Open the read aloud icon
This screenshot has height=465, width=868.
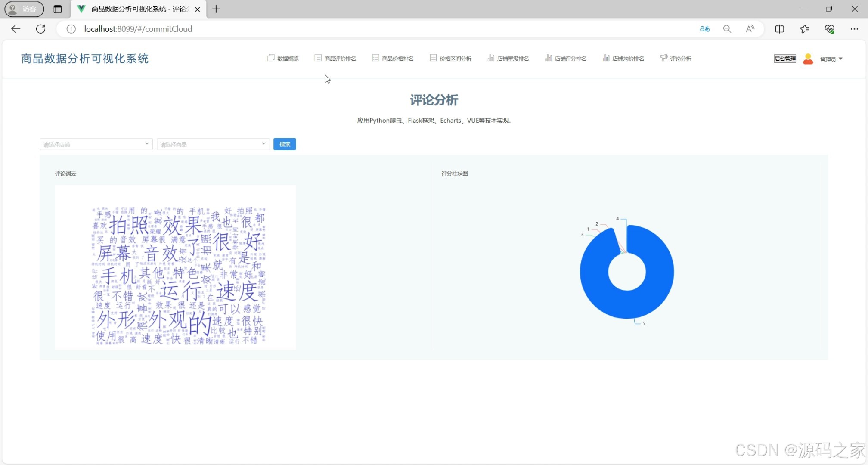(750, 29)
